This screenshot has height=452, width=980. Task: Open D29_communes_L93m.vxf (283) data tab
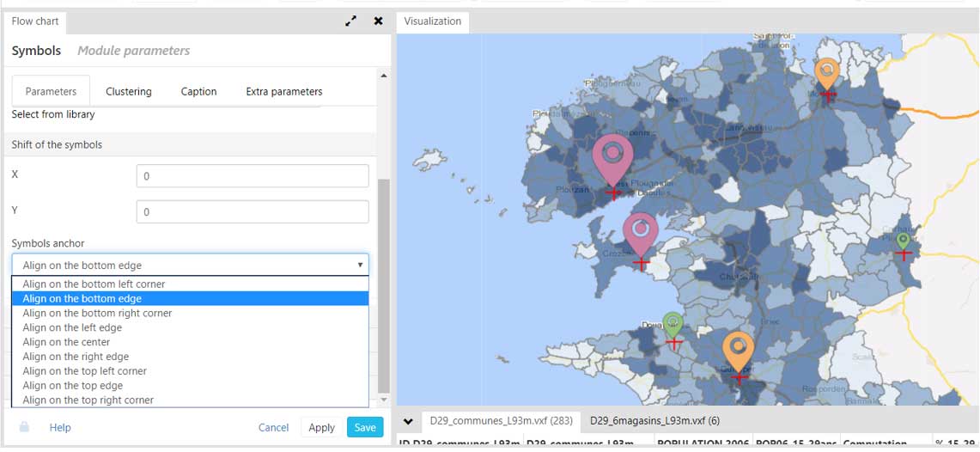click(502, 421)
